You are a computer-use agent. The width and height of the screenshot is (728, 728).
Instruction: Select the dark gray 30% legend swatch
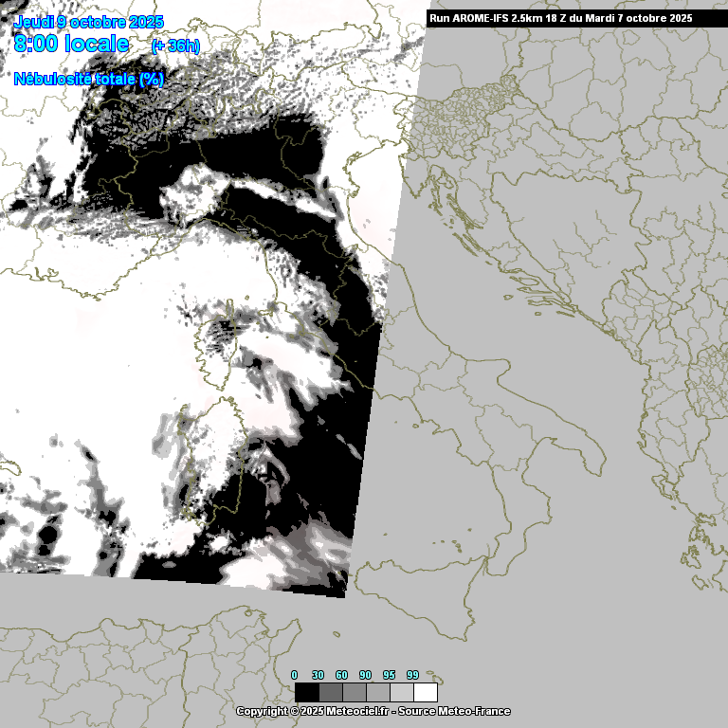click(x=330, y=692)
